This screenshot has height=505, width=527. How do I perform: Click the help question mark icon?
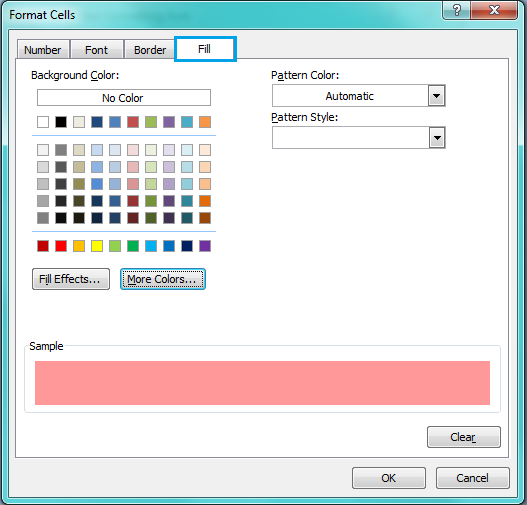point(456,10)
